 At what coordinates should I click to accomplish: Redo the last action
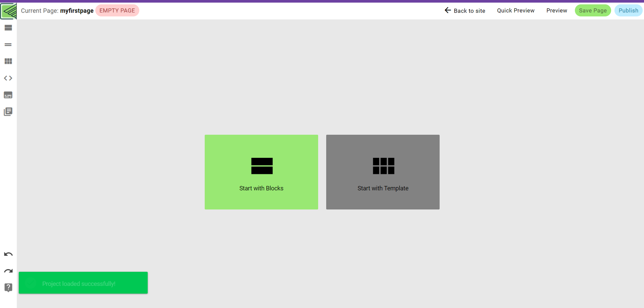click(x=8, y=271)
